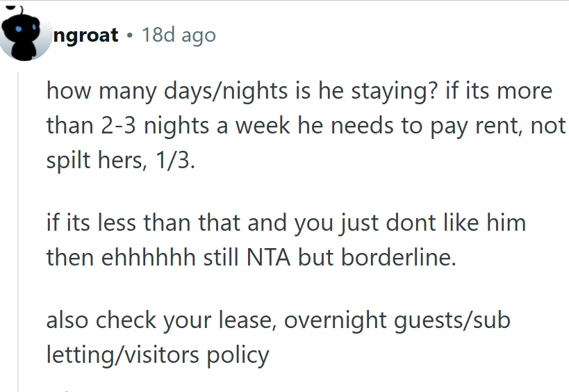Click the dot separator beside the username
Image resolution: width=569 pixels, height=392 pixels.
[130, 35]
